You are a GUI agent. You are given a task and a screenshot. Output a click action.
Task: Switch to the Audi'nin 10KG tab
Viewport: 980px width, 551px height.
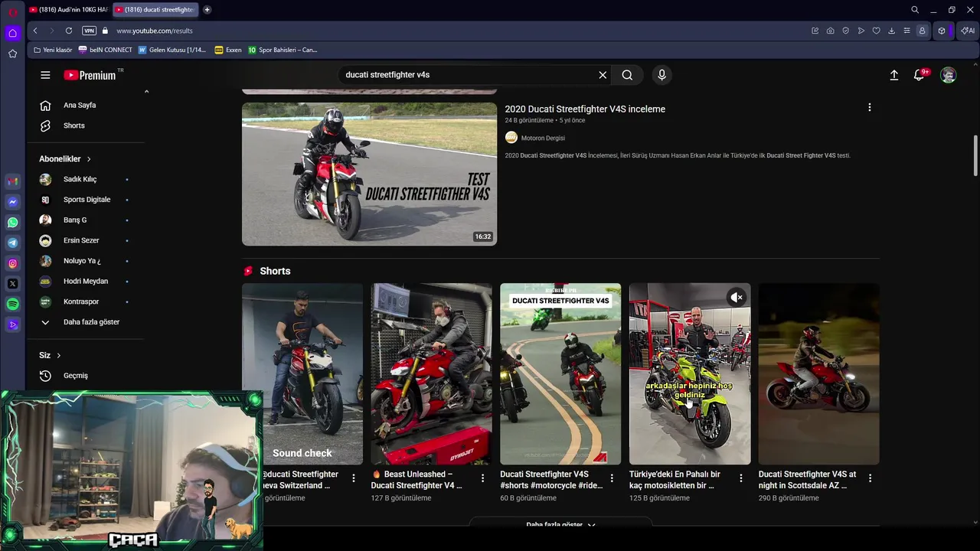(x=68, y=10)
